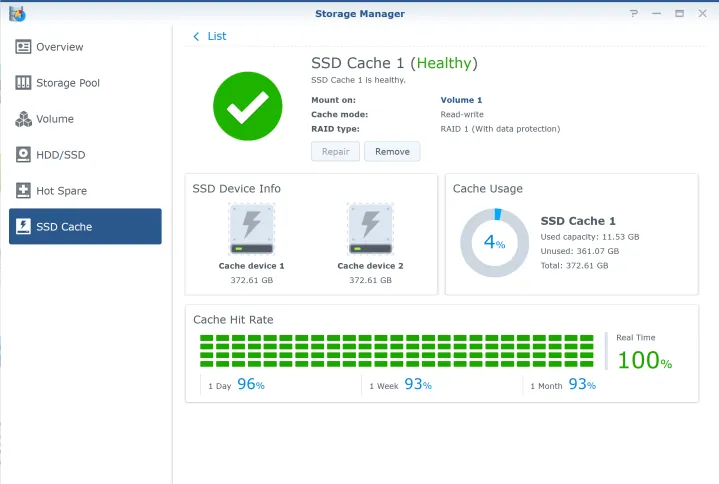Click the Cache device 1 label
The width and height of the screenshot is (719, 484).
coord(251,266)
